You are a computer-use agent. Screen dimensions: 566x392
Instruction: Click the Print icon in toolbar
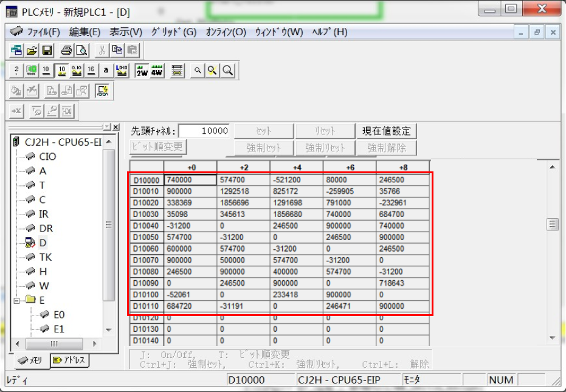[x=66, y=51]
